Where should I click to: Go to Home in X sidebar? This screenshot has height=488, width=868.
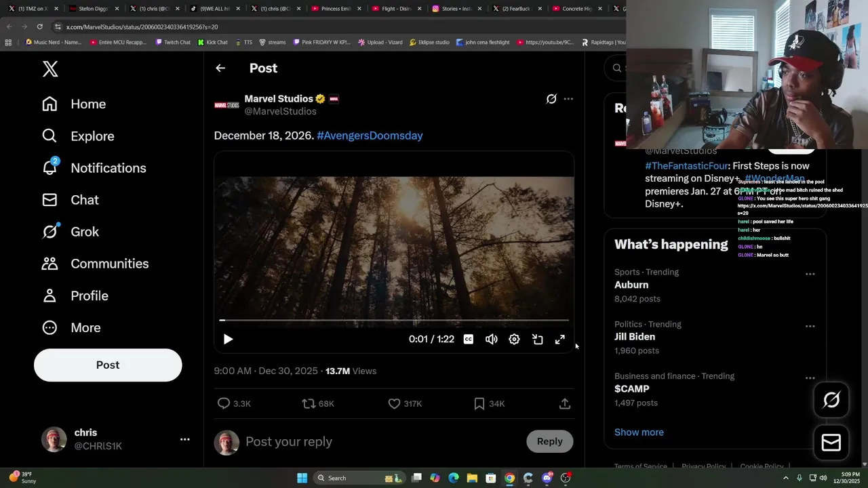point(74,104)
